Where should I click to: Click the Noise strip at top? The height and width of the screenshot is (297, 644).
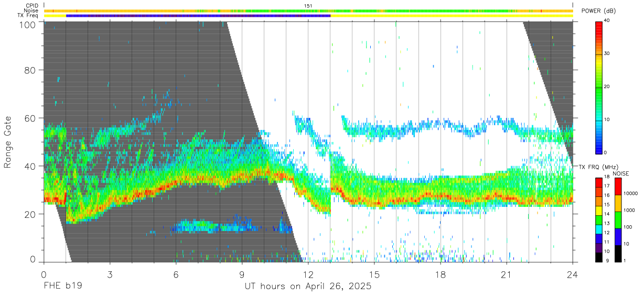coord(308,10)
